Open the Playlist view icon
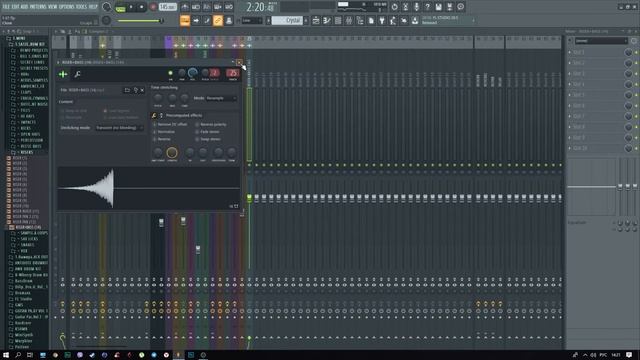Screen dimensions: 640x360 [x=316, y=20]
